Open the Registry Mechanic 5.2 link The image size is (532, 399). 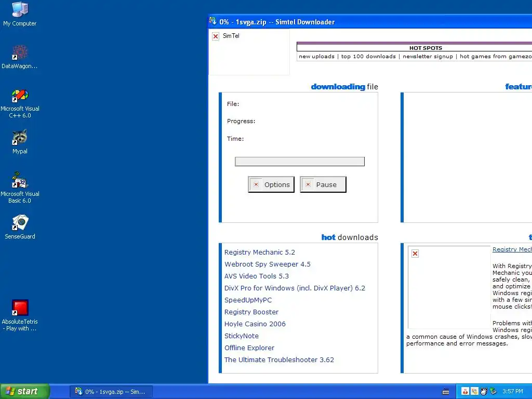coord(260,252)
